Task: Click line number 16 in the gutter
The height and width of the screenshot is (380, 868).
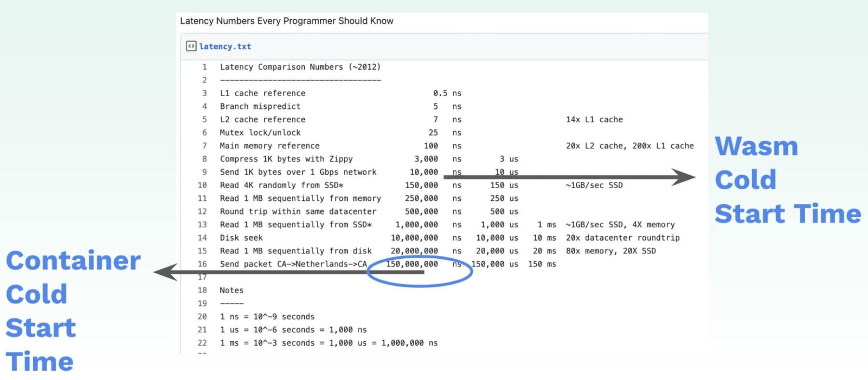Action: click(x=202, y=264)
